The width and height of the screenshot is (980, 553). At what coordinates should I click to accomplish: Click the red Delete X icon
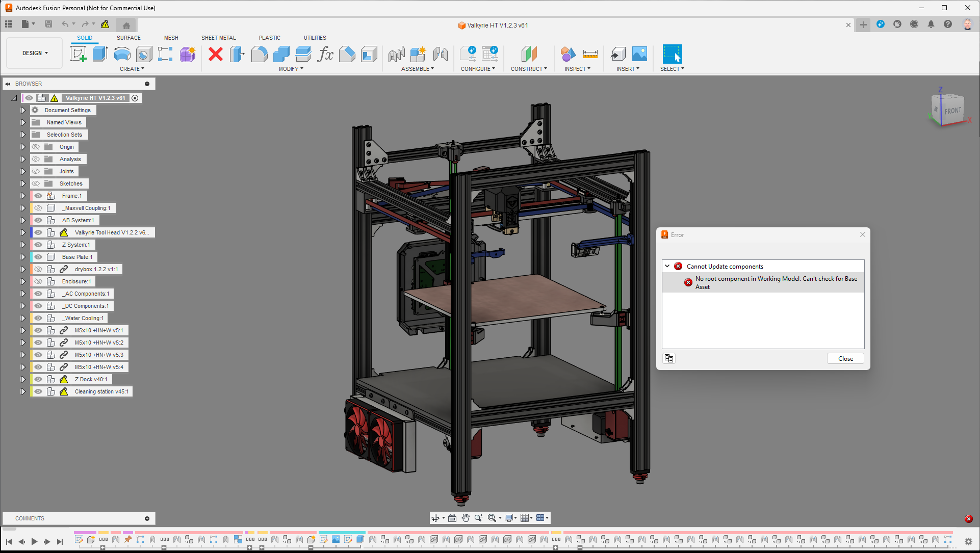pos(216,54)
